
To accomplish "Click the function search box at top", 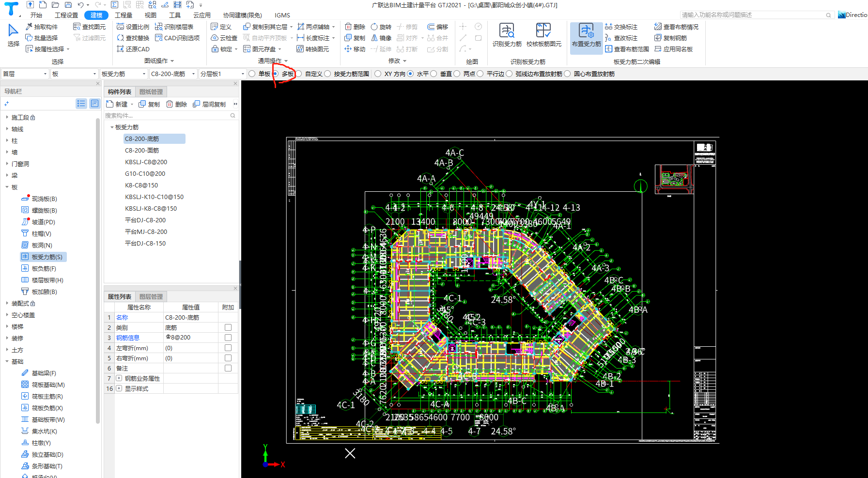I will 756,15.
